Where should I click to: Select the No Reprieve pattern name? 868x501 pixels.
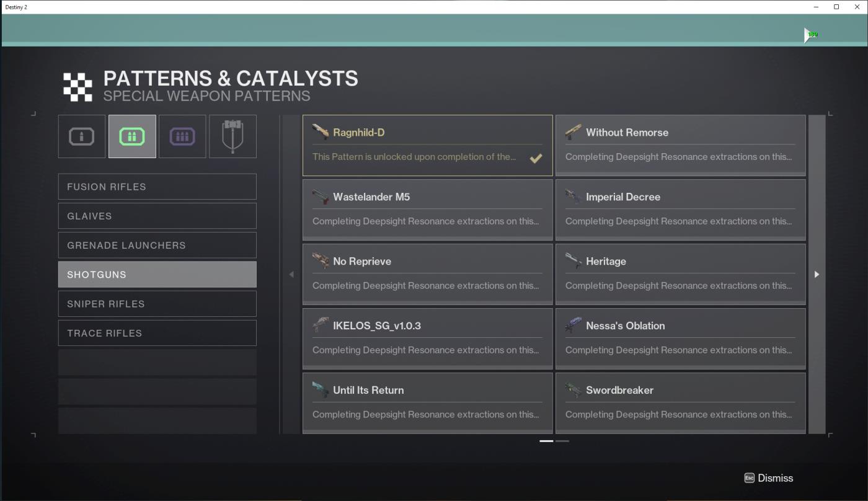point(362,262)
